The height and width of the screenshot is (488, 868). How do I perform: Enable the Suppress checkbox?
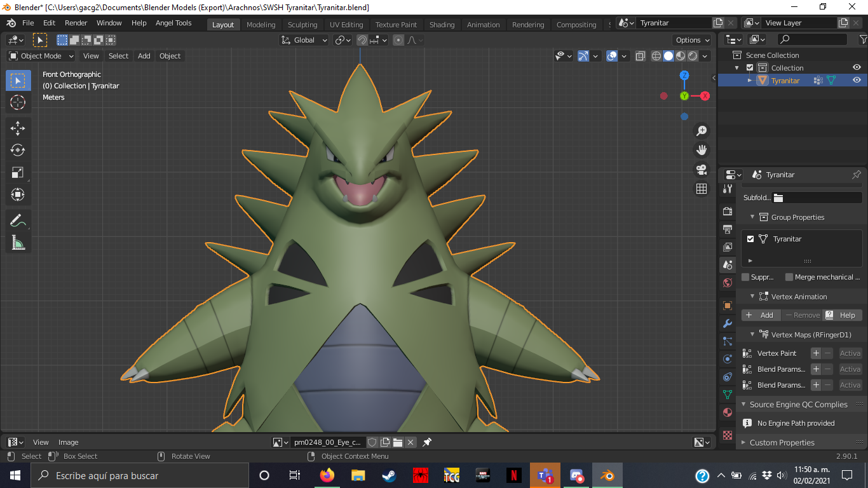745,277
